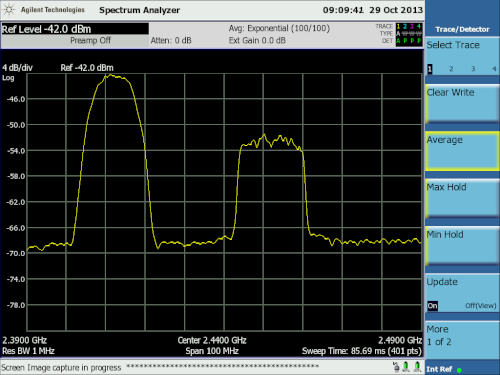Set Update to Off(View)
500x375 pixels.
pyautogui.click(x=481, y=306)
